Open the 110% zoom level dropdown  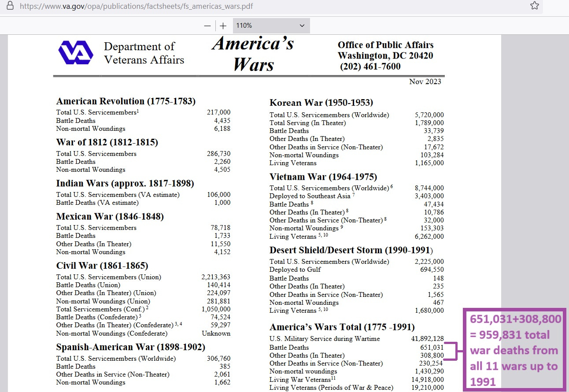point(271,26)
